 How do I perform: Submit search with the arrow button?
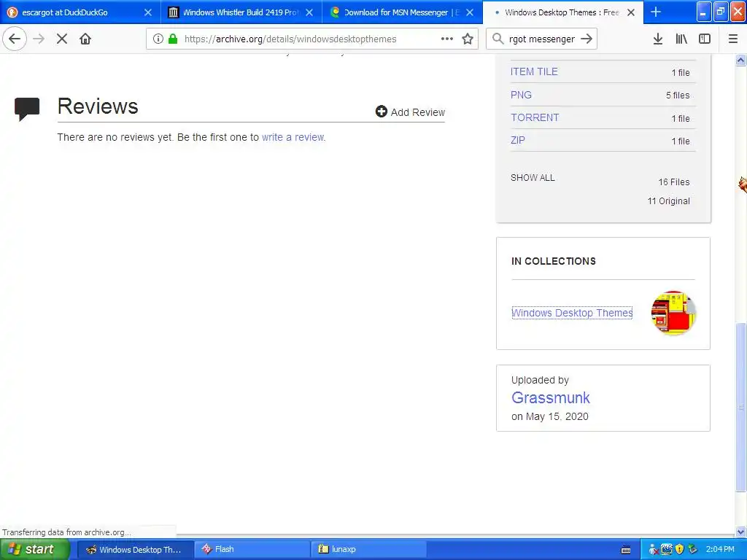pyautogui.click(x=587, y=39)
